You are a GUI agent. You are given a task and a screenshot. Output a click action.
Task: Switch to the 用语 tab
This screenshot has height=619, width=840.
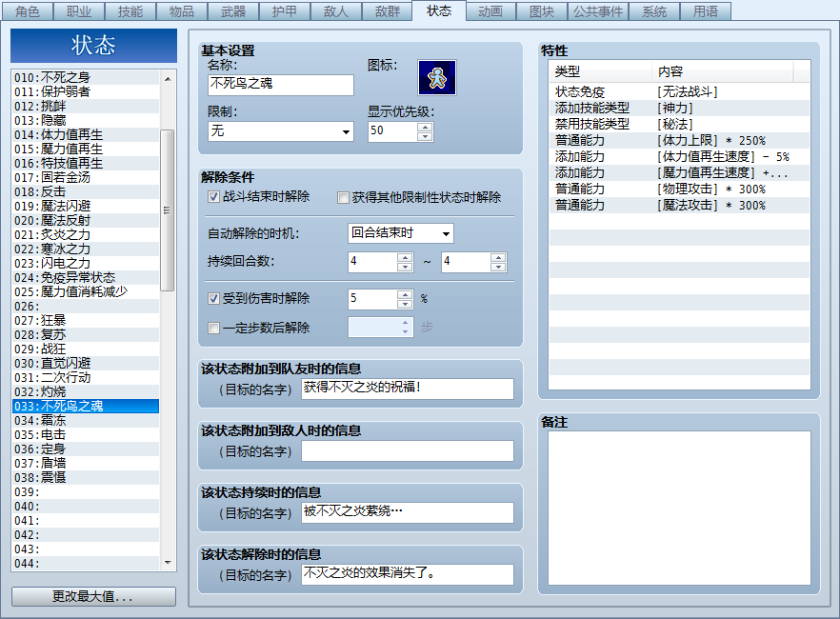(x=706, y=11)
